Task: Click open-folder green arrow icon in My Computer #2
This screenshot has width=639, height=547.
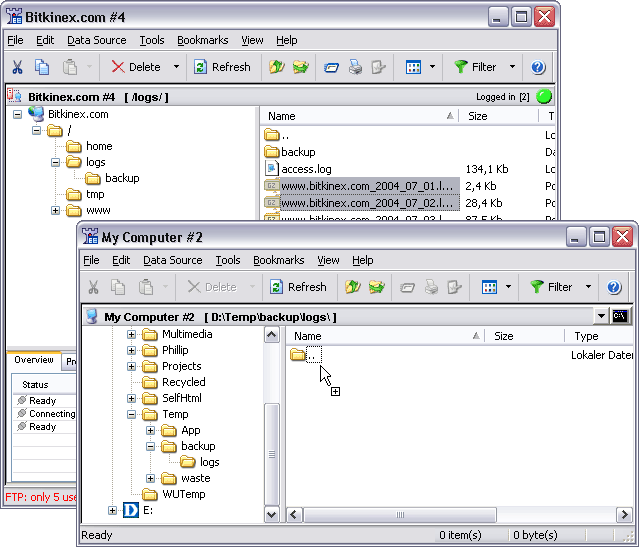Action: click(x=377, y=287)
